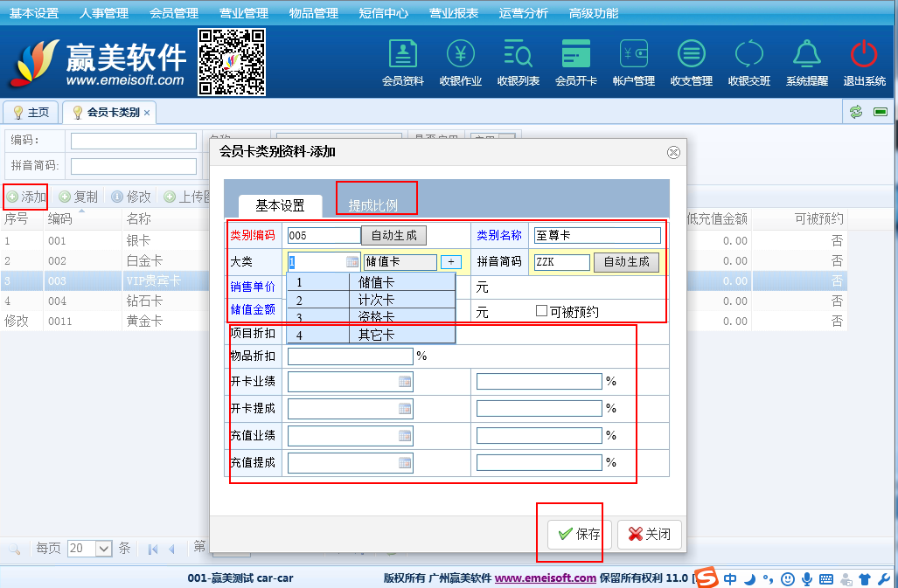Toggle the 可被预约 checkbox

(541, 312)
